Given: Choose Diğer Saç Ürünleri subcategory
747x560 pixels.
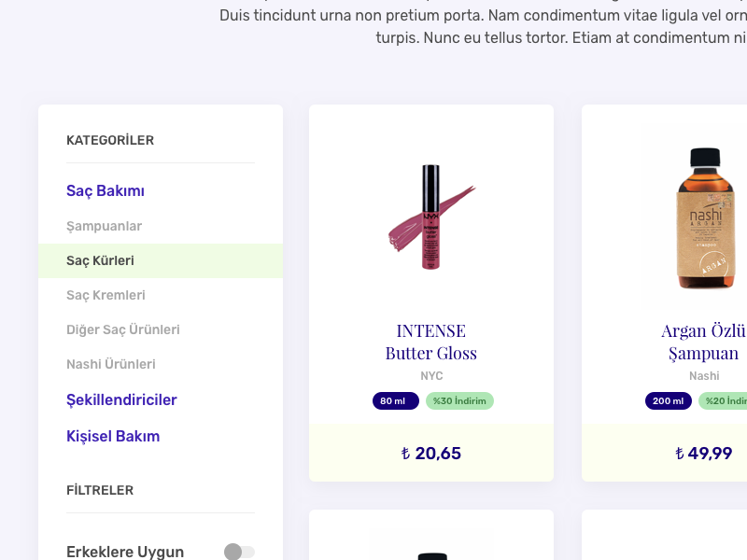Looking at the screenshot, I should (x=123, y=329).
